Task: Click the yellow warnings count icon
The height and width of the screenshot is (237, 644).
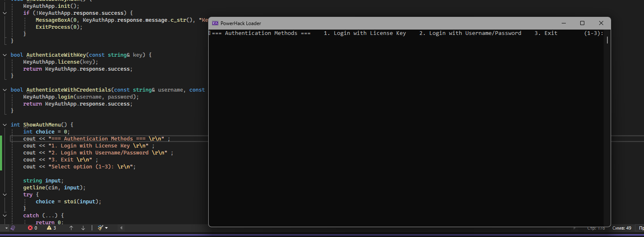Action: tap(49, 228)
